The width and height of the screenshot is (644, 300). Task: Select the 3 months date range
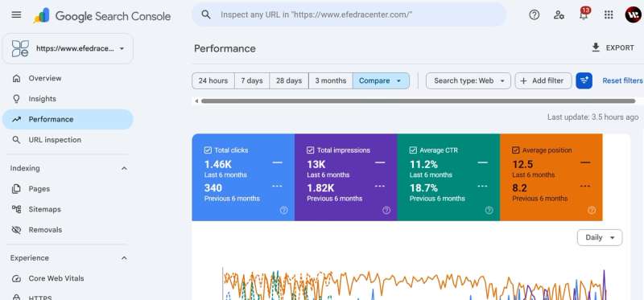coord(331,81)
